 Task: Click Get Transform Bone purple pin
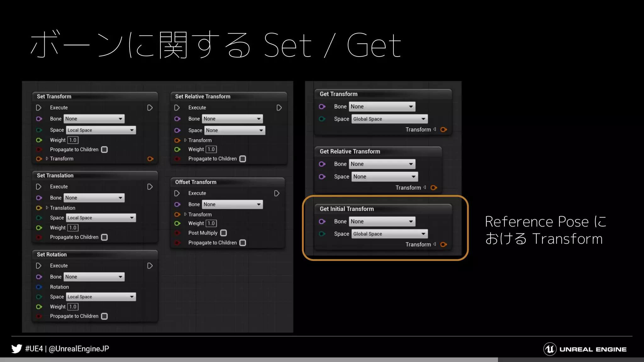[322, 107]
